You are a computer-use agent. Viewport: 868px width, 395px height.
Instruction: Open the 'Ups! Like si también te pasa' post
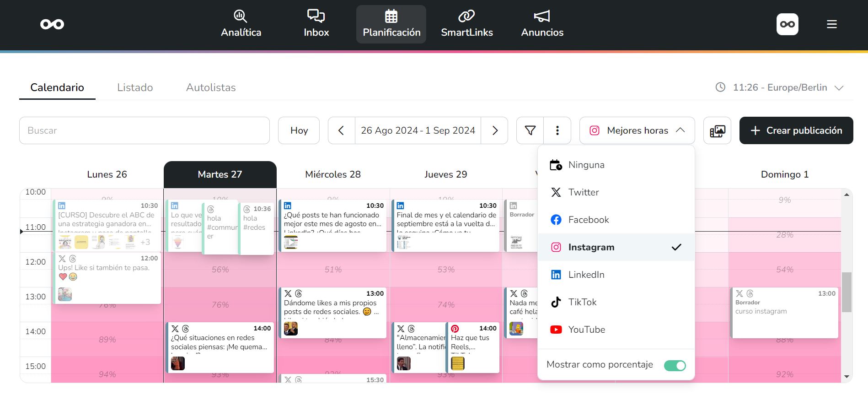(107, 278)
